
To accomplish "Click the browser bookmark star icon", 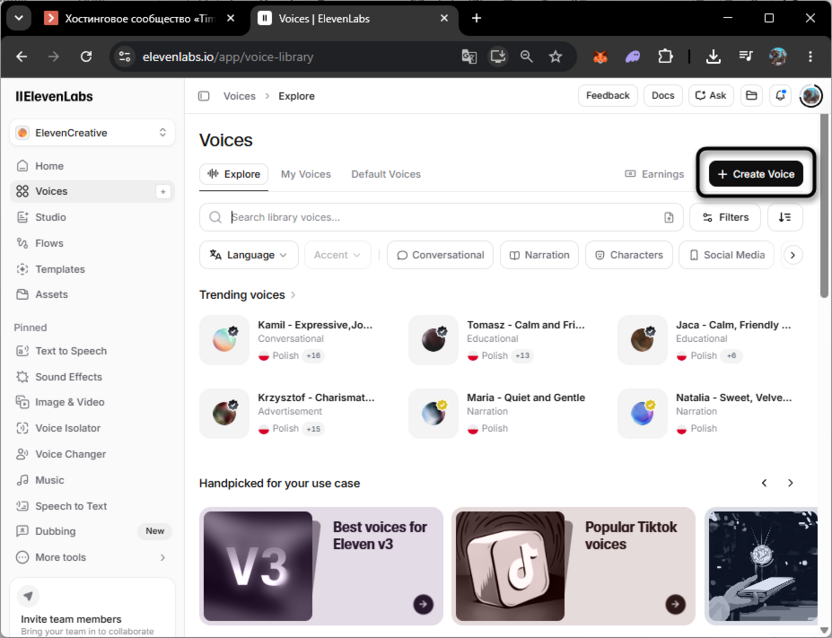I will tap(555, 56).
